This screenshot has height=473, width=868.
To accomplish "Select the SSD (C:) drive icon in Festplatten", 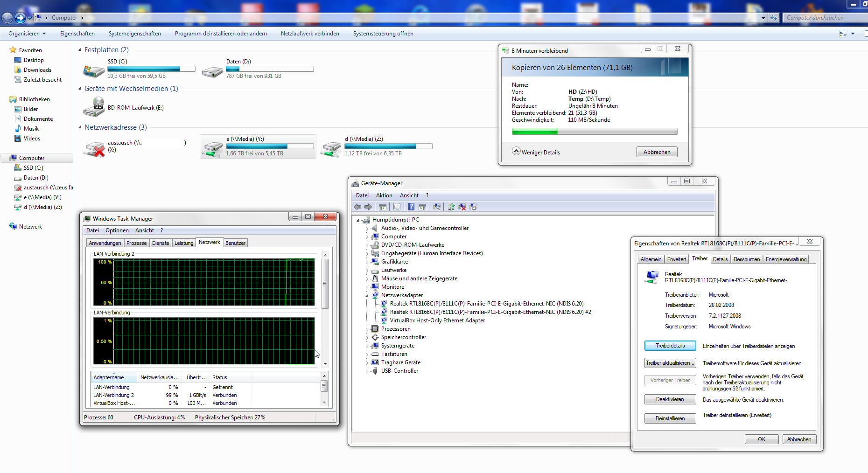I will click(94, 70).
